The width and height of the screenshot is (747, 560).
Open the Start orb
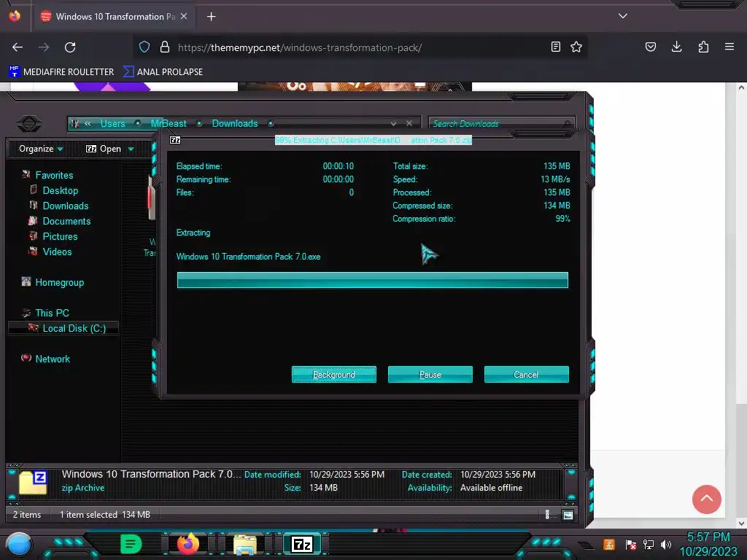pos(19,545)
